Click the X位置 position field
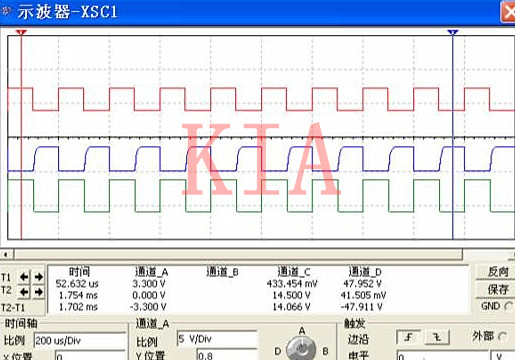Viewport: 515px width, 360px height. pos(90,356)
